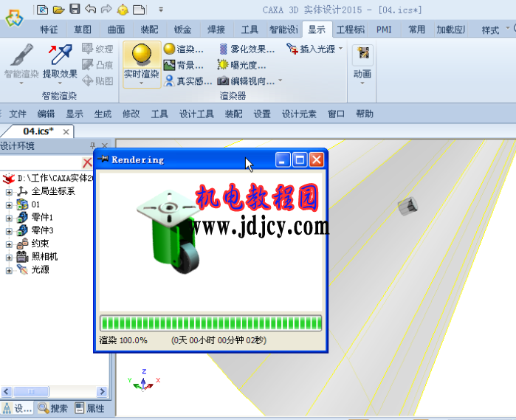Pin the 设计环境 panel

tap(92, 145)
